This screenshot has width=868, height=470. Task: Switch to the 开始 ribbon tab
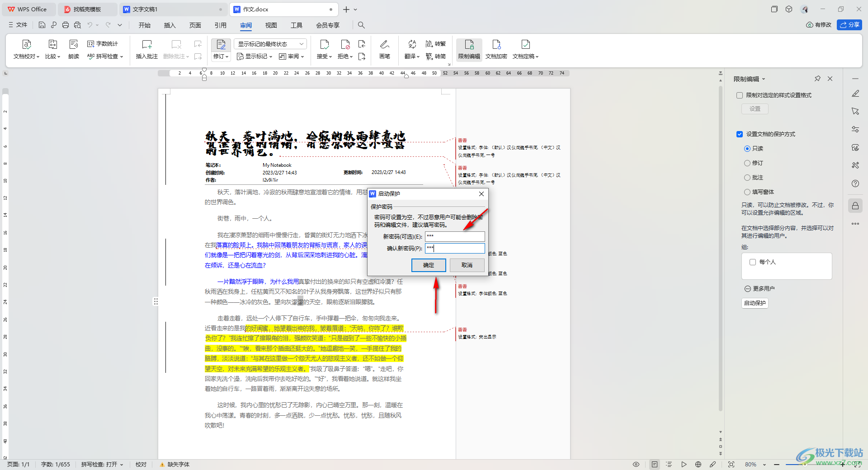[x=145, y=25]
